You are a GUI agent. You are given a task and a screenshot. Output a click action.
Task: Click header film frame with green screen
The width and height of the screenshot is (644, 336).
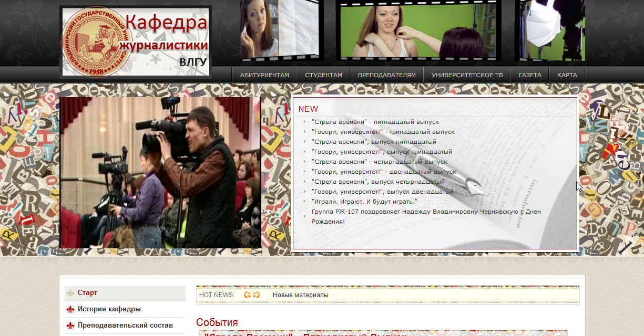click(418, 29)
